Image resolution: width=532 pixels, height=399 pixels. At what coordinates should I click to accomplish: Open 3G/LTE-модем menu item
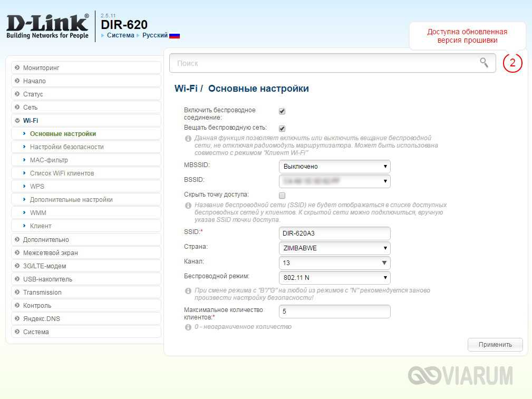click(x=86, y=266)
